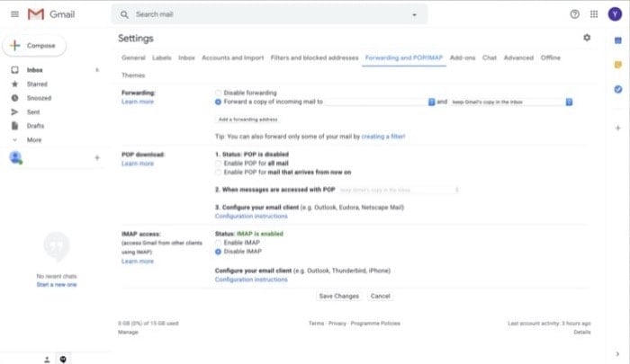Click the search magnifier icon

pyautogui.click(x=124, y=15)
